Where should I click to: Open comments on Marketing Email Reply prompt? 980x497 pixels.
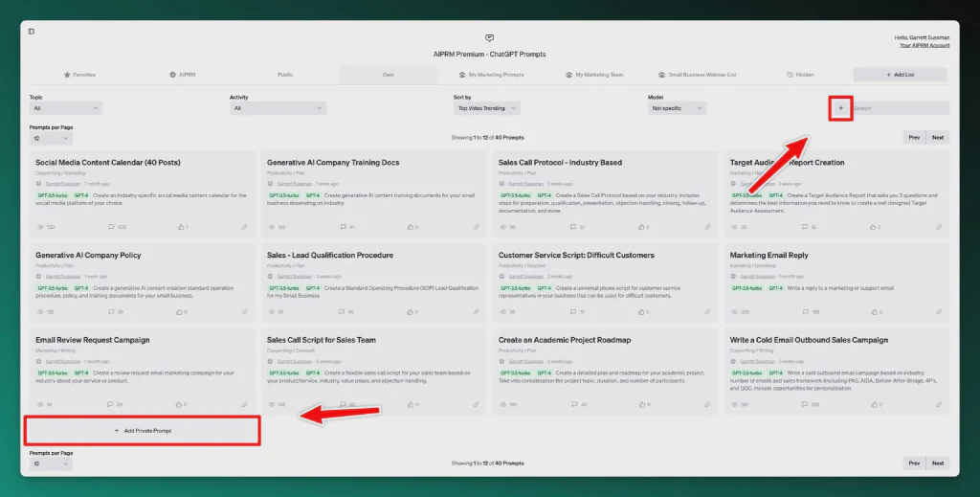click(x=804, y=311)
